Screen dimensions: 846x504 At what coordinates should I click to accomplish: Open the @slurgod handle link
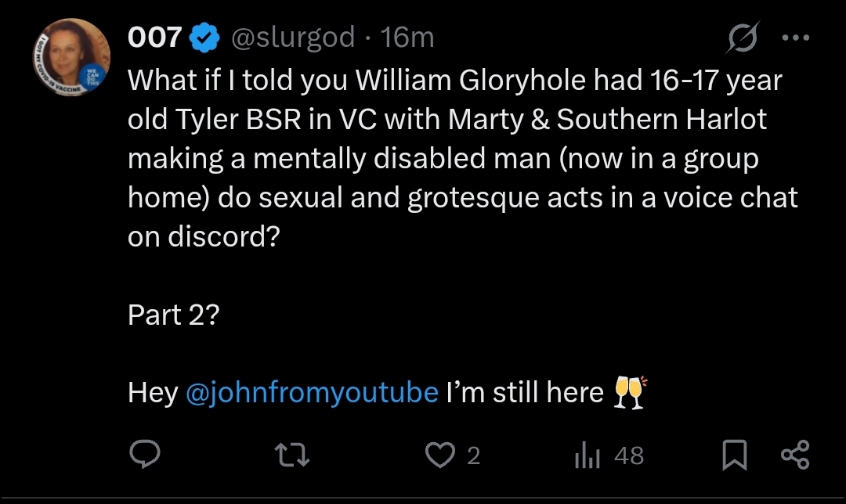click(293, 38)
